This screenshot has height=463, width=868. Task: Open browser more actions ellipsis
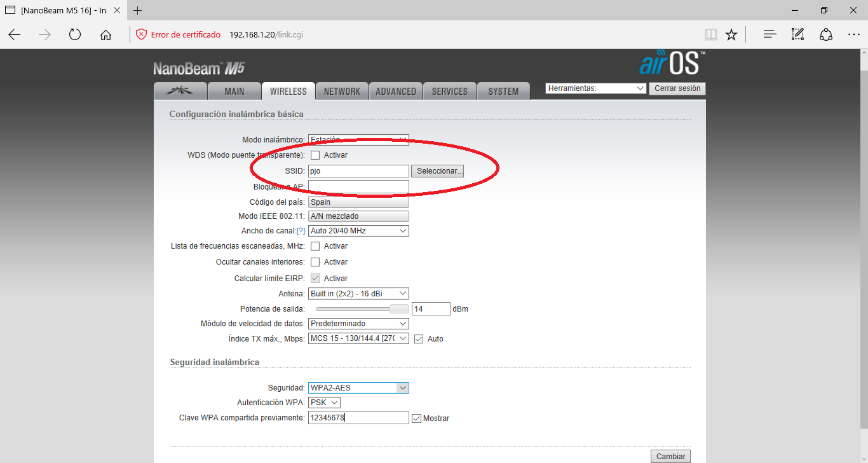[854, 34]
